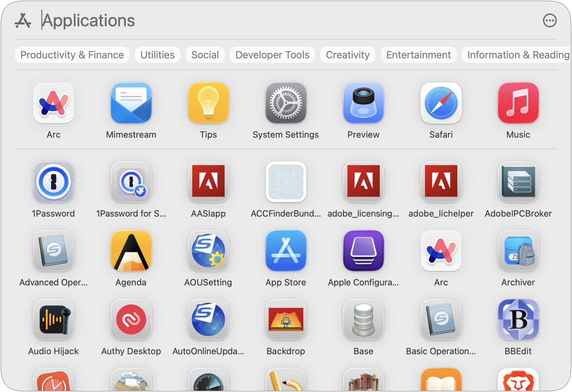Open the Music app

click(x=518, y=103)
